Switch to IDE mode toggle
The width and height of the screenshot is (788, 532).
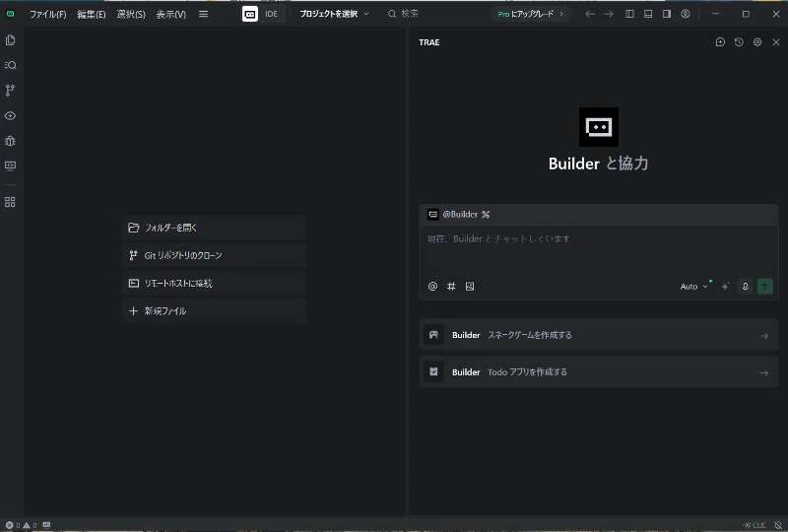(x=272, y=14)
